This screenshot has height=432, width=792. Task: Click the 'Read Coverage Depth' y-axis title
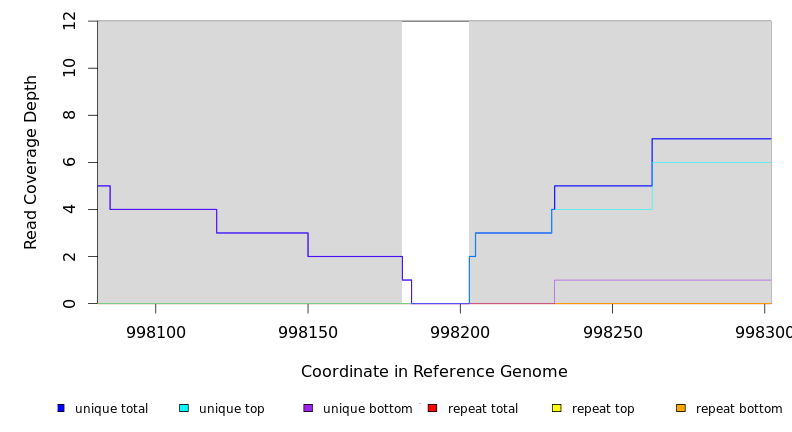[31, 162]
